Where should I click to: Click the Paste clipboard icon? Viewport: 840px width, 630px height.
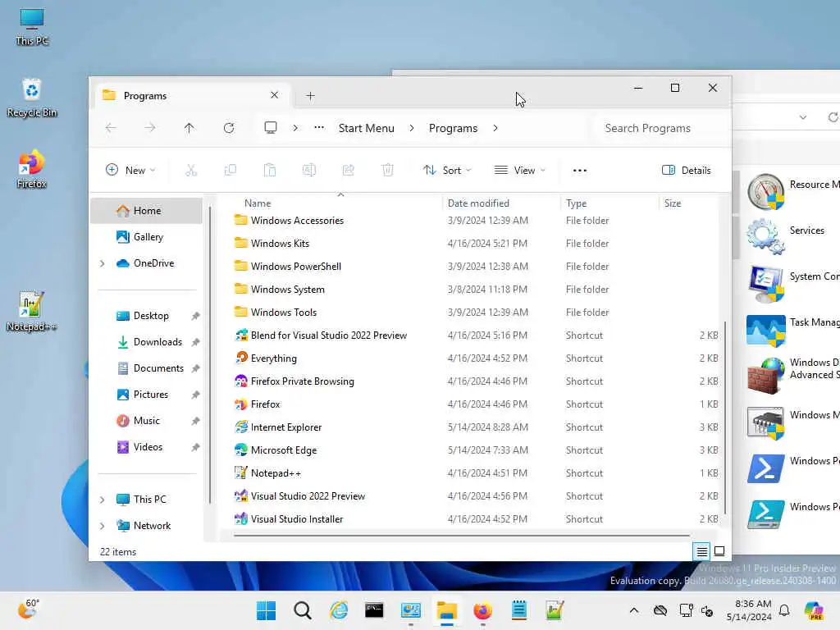click(x=269, y=171)
